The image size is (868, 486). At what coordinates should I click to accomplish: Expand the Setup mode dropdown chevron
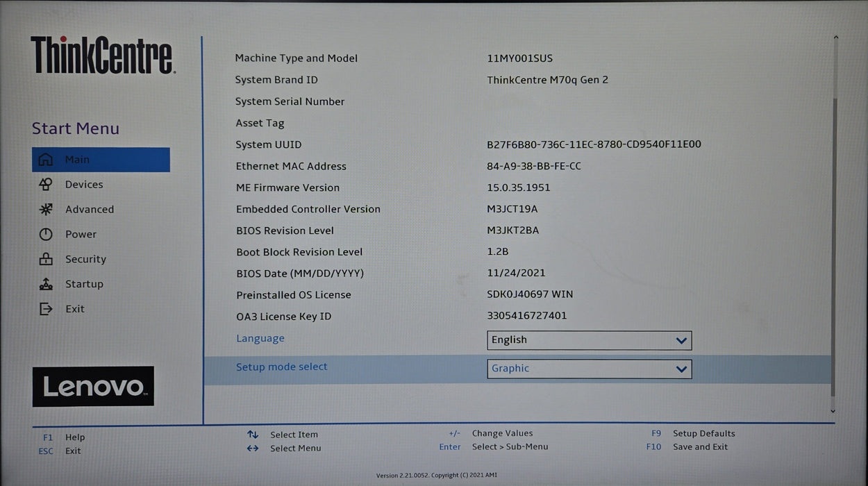(x=681, y=369)
